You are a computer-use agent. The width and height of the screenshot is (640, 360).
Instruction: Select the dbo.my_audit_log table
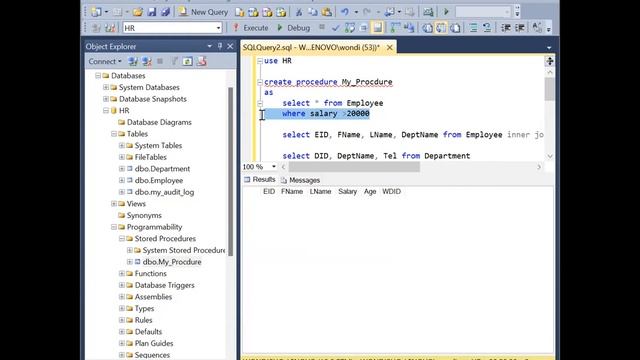pyautogui.click(x=164, y=192)
